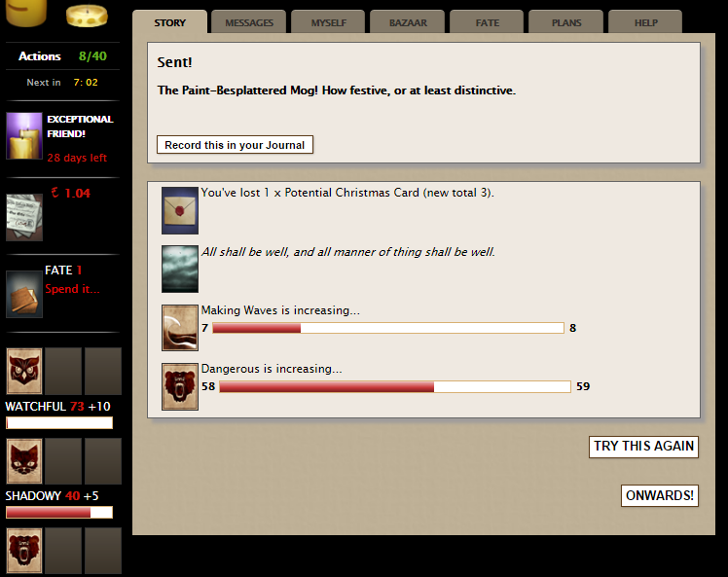Click the Fate card box icon
The image size is (728, 577).
click(24, 294)
